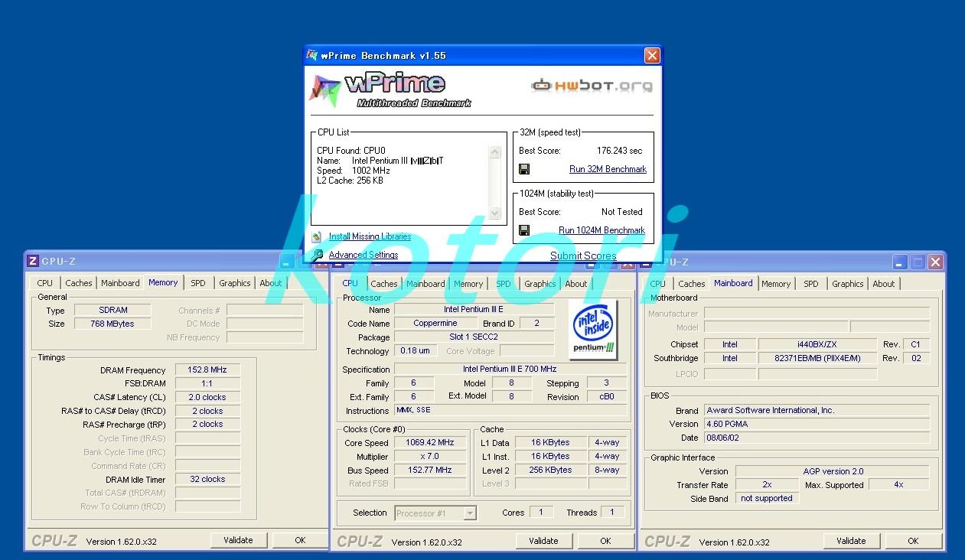Click the save icon beside Run 32M Benchmark
965x560 pixels.
[x=524, y=169]
